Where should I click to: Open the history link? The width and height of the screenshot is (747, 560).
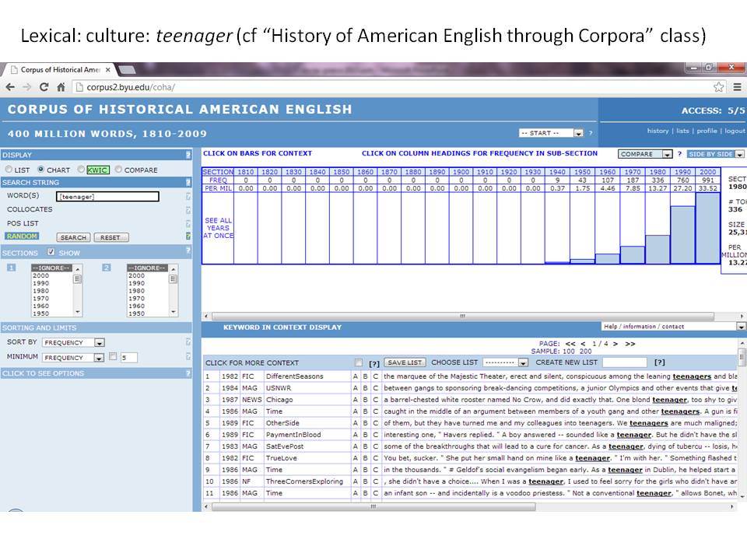[658, 131]
